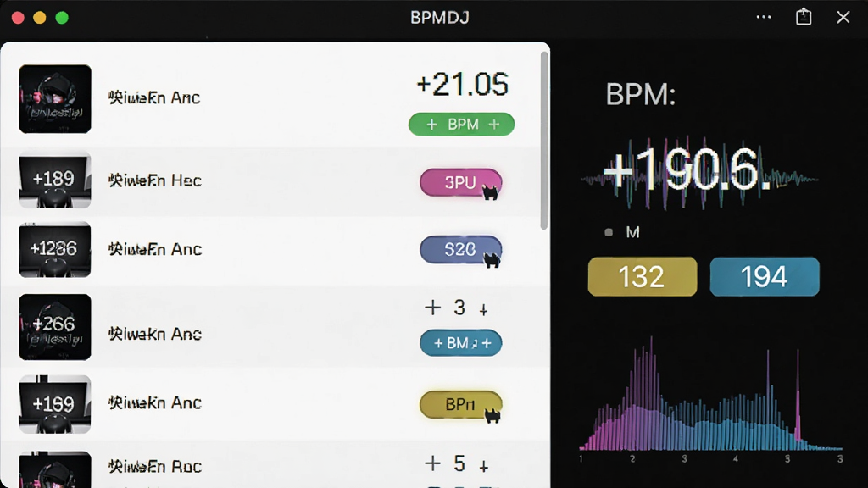Viewport: 868px width, 488px height.
Task: Open the three-dots more options menu
Action: 764,17
